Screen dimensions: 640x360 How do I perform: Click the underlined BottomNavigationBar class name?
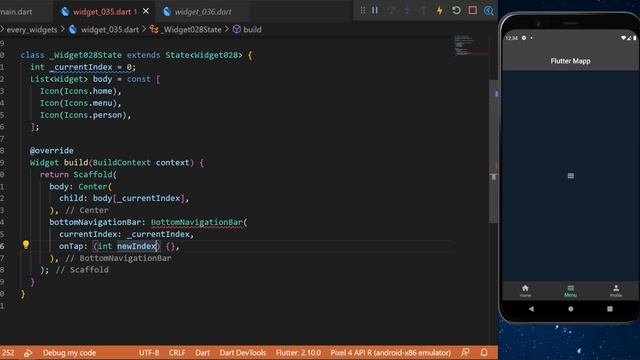[197, 222]
